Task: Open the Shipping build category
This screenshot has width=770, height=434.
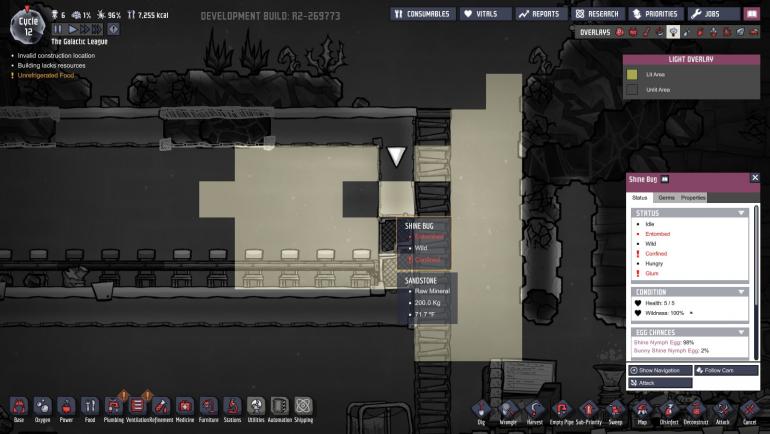Action: pos(303,407)
